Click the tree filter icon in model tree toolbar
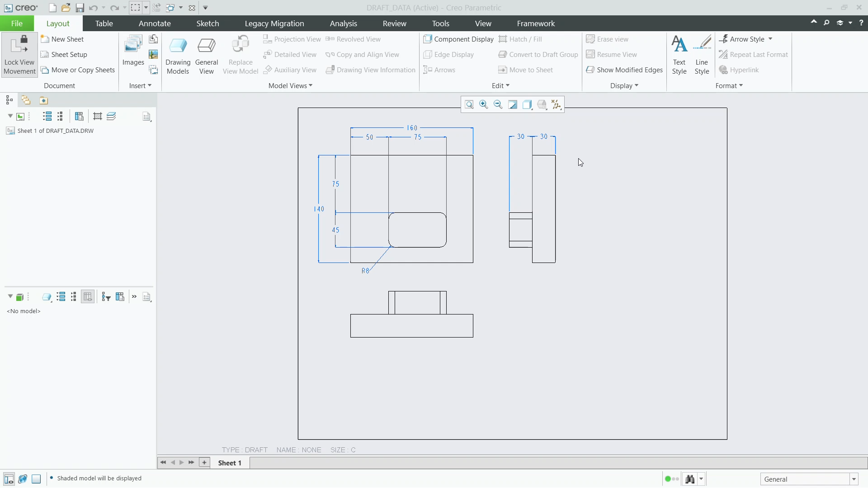 tap(106, 297)
